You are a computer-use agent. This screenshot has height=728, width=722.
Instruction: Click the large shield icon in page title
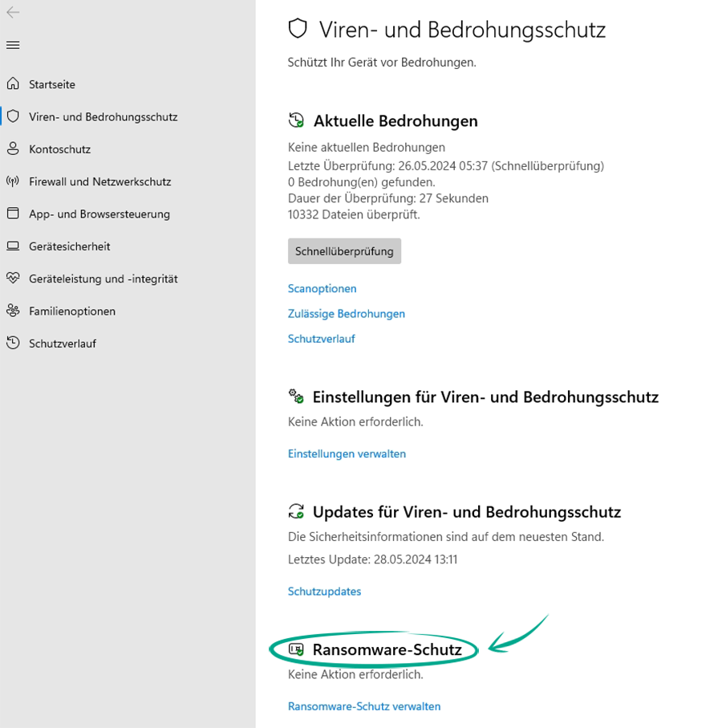(298, 29)
